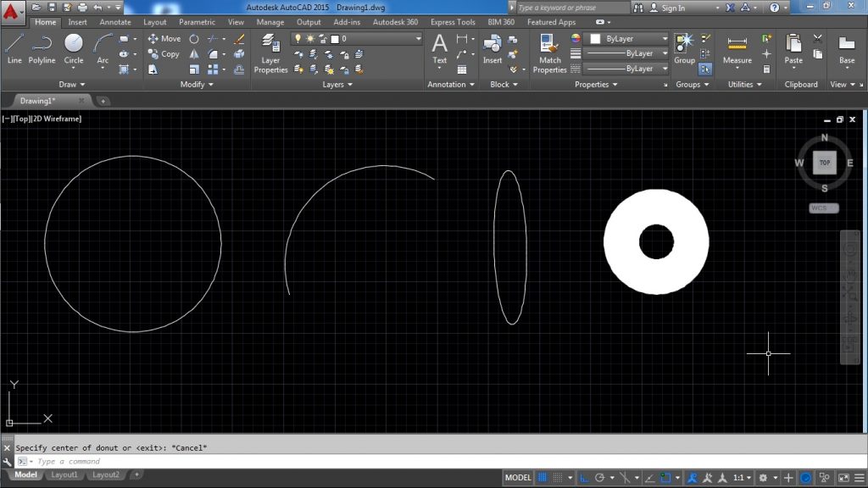
Task: Toggle polar tracking in status bar
Action: 599,478
